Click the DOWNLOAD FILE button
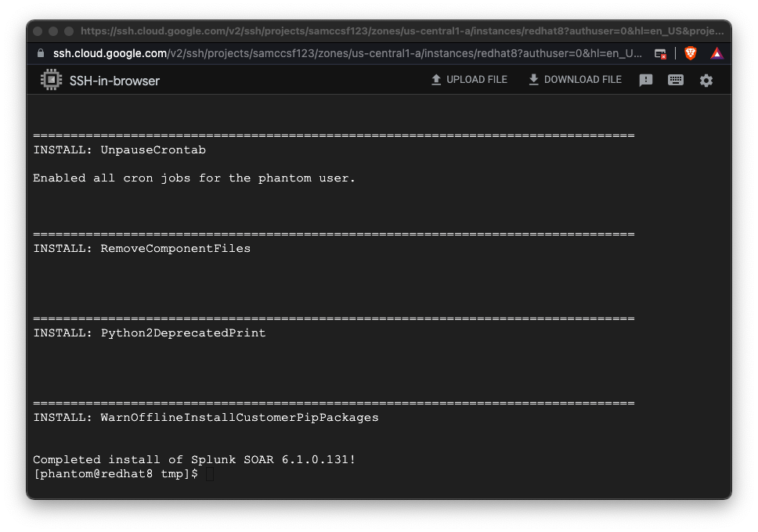 click(x=575, y=80)
